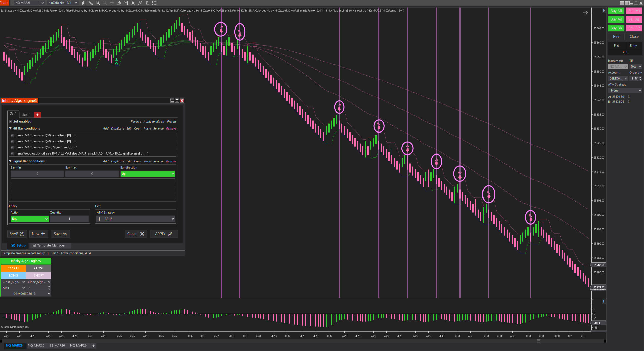The image size is (644, 351).
Task: Open the Bar direction Up dropdown
Action: pos(148,174)
